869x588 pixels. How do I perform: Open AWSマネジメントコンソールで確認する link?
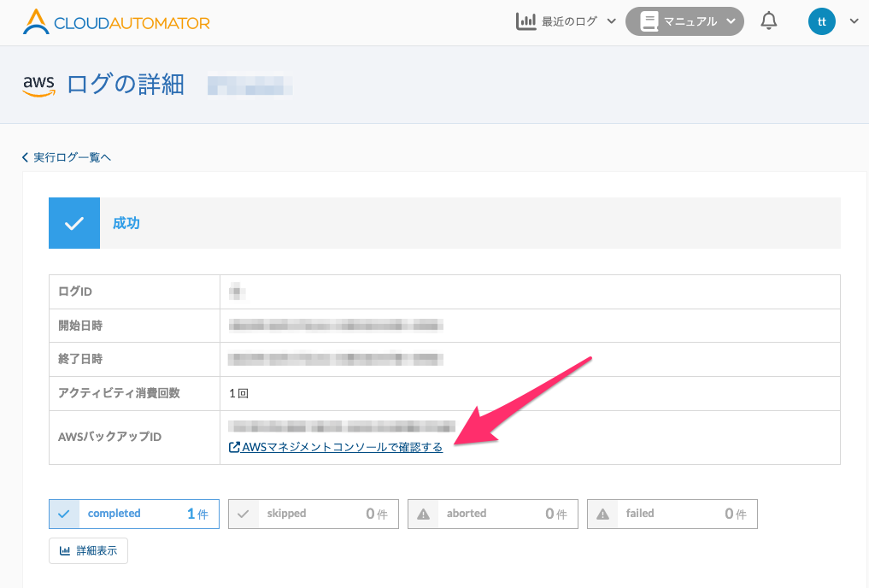pyautogui.click(x=336, y=447)
